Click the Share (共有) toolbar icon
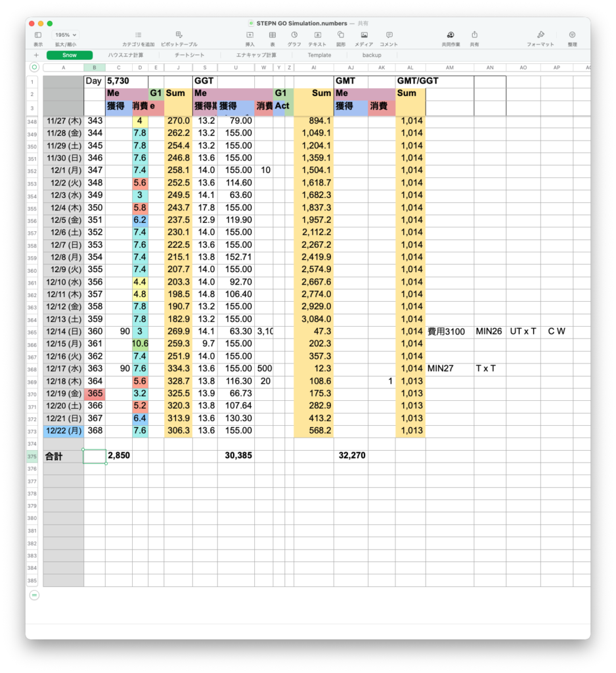This screenshot has height=673, width=616. click(474, 35)
